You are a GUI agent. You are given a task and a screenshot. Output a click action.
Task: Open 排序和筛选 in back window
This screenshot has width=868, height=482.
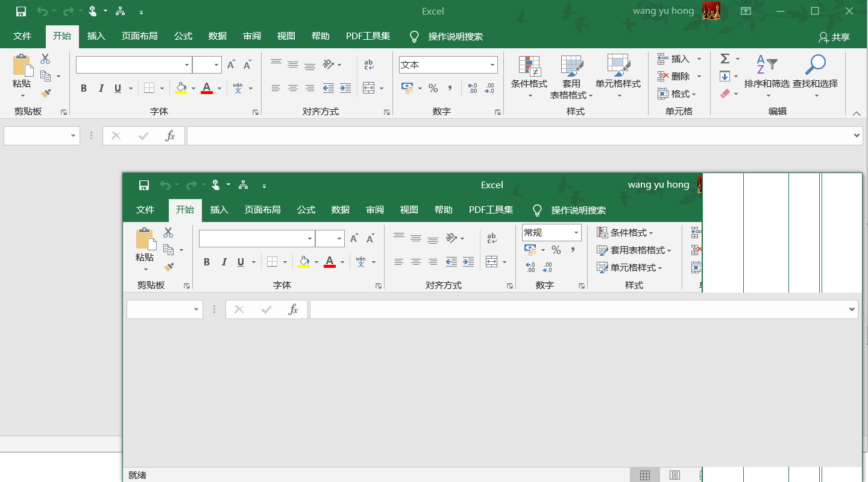(x=767, y=76)
